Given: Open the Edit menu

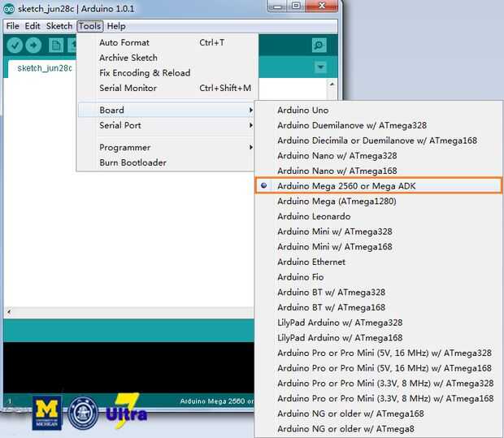Looking at the screenshot, I should click(33, 26).
